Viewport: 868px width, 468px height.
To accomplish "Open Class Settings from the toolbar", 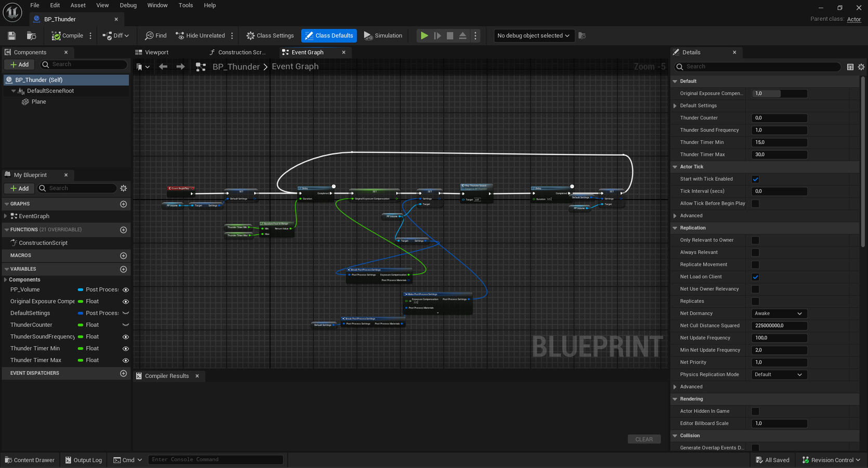I will [x=270, y=36].
